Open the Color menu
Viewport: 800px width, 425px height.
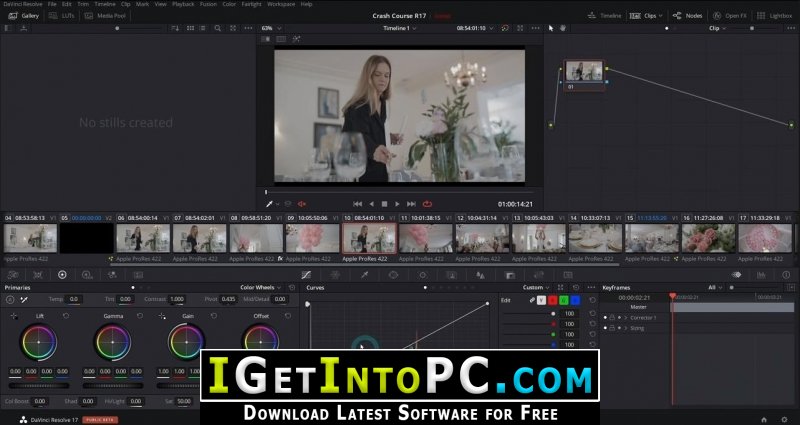point(229,4)
